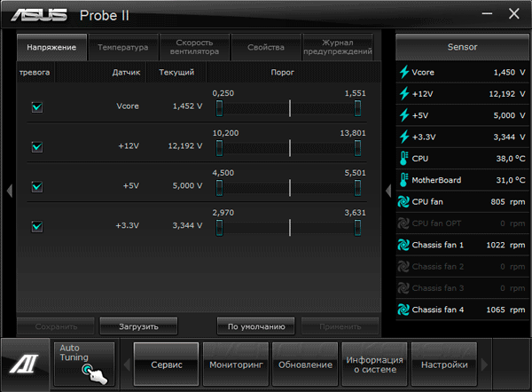The image size is (532, 392).
Task: Click the Chassis fan 3 icon
Action: (x=403, y=288)
